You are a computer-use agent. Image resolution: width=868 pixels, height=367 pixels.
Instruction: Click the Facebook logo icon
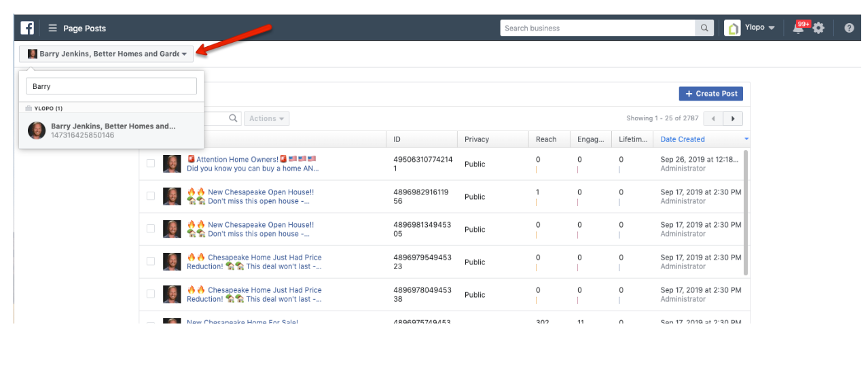[x=27, y=28]
